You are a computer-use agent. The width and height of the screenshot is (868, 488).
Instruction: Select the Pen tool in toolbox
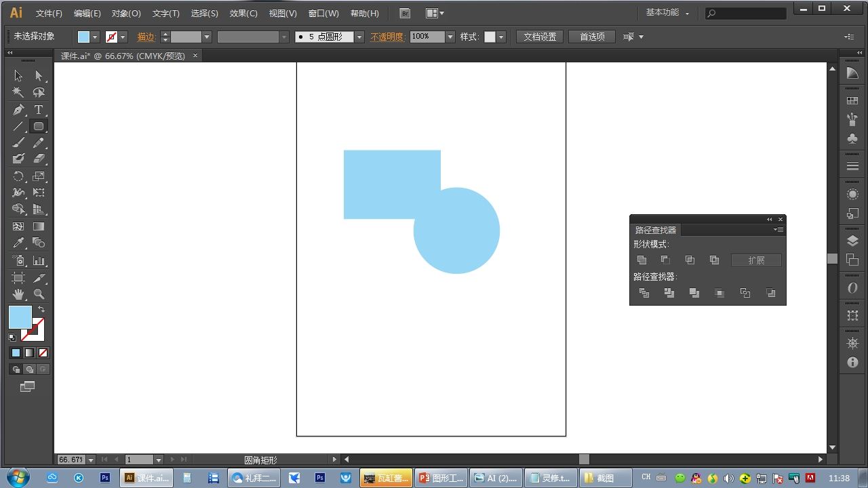(x=18, y=110)
